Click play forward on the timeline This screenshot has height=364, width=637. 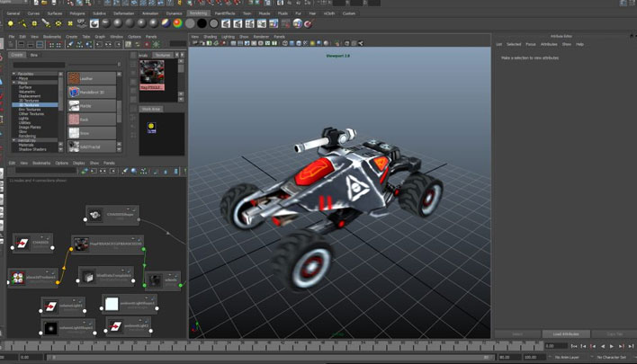pyautogui.click(x=612, y=346)
